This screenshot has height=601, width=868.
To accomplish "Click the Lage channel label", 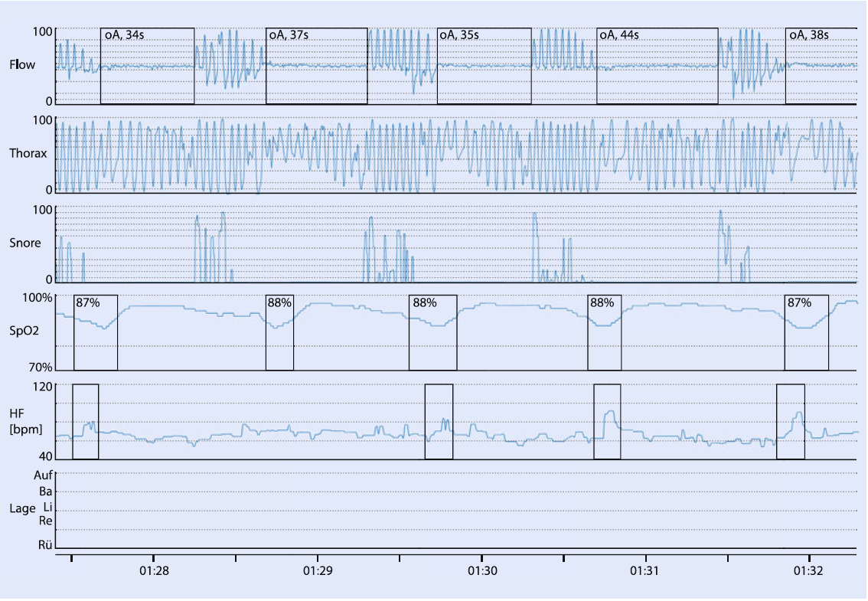I will pos(22,509).
